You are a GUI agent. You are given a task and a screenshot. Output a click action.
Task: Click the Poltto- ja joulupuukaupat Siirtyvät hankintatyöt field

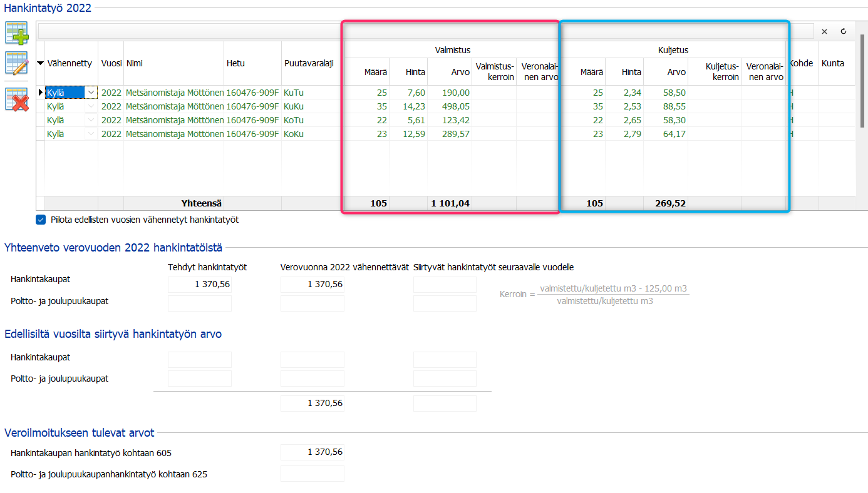[445, 303]
